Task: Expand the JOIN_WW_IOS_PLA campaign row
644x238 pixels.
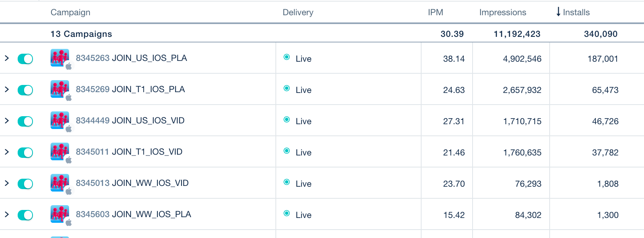Action: point(7,214)
